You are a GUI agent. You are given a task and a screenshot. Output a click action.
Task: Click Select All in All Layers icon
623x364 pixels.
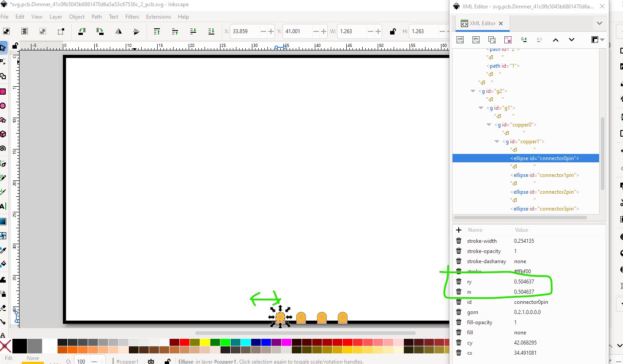[x=24, y=31]
